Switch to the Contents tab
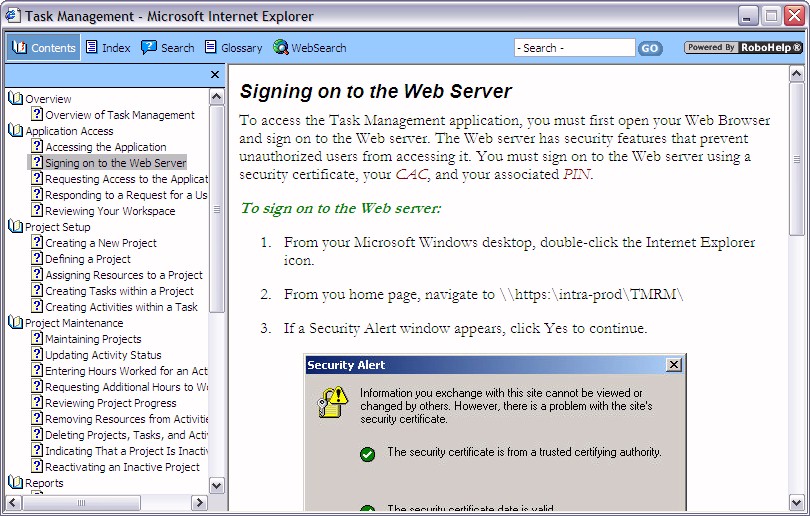 click(44, 48)
